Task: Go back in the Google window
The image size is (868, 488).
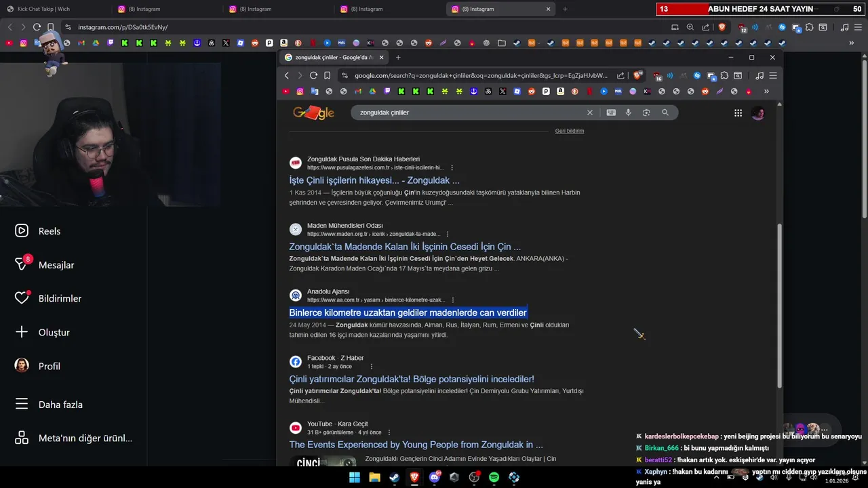Action: point(287,75)
